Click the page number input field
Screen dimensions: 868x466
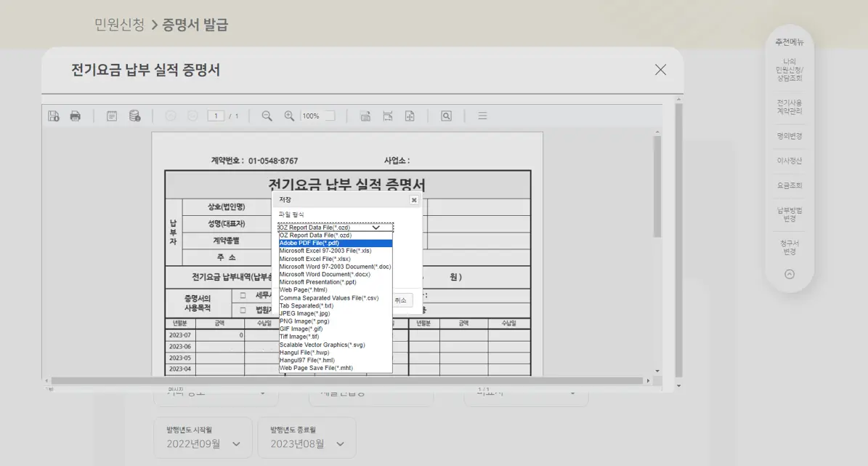[217, 115]
